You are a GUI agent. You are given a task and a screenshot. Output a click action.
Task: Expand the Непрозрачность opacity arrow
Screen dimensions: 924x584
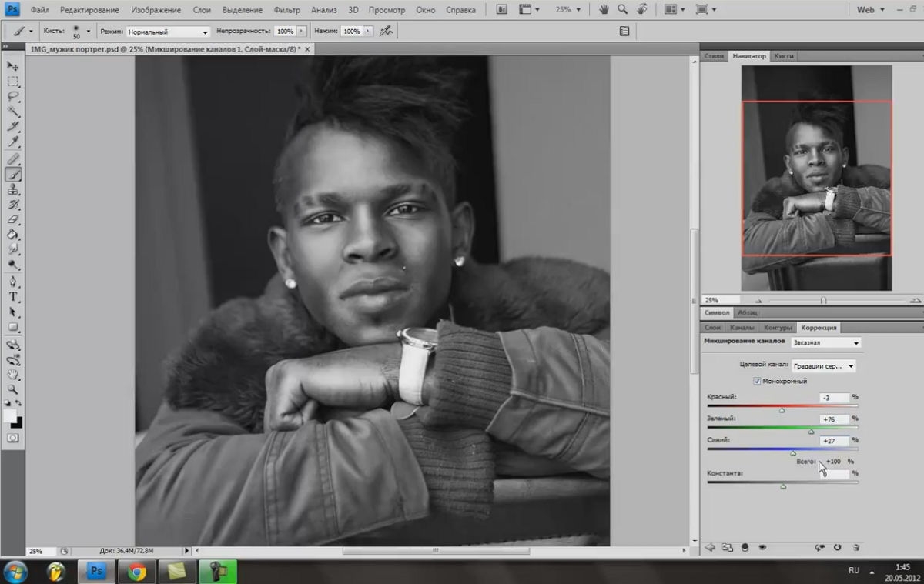click(x=301, y=32)
